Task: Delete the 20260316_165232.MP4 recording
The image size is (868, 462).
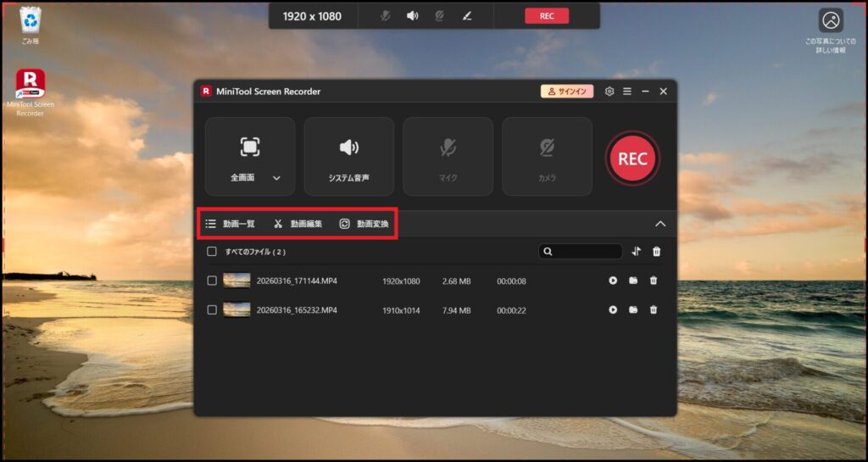Action: [x=653, y=310]
